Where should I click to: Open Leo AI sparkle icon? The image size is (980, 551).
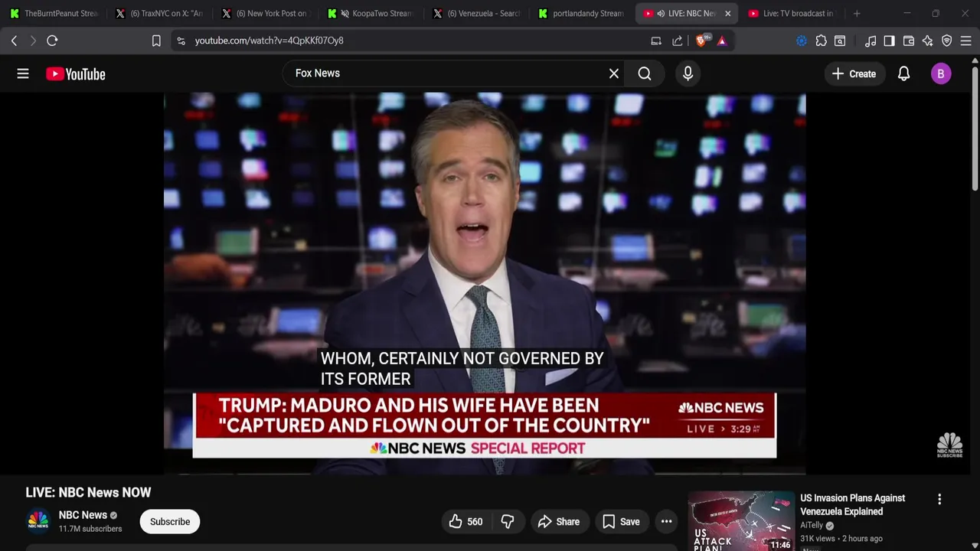click(x=928, y=41)
